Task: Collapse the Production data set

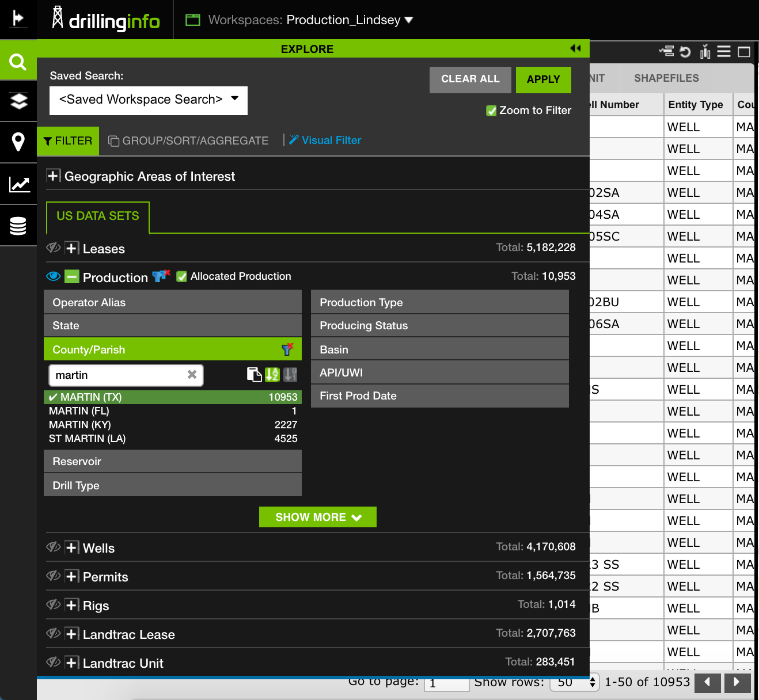Action: [72, 277]
